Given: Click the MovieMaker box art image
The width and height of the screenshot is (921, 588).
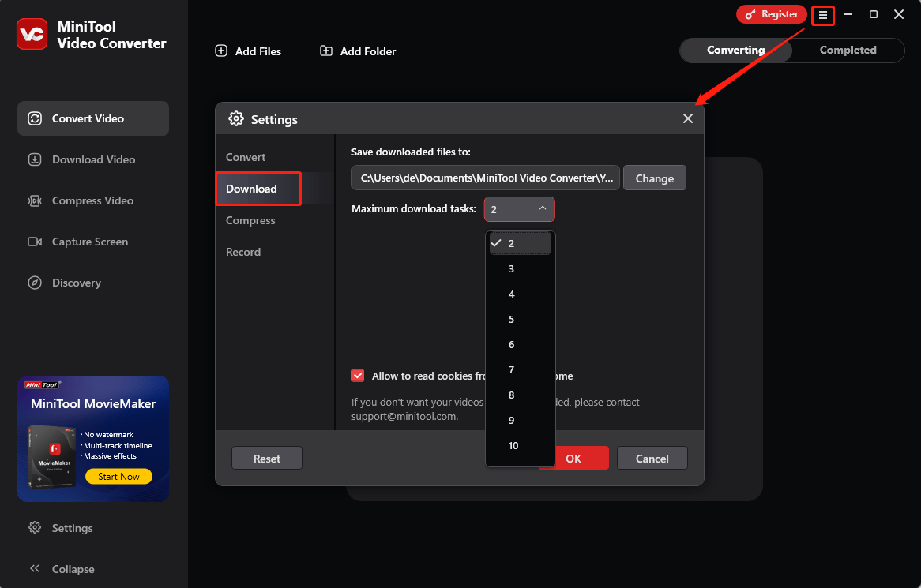Looking at the screenshot, I should (x=52, y=456).
